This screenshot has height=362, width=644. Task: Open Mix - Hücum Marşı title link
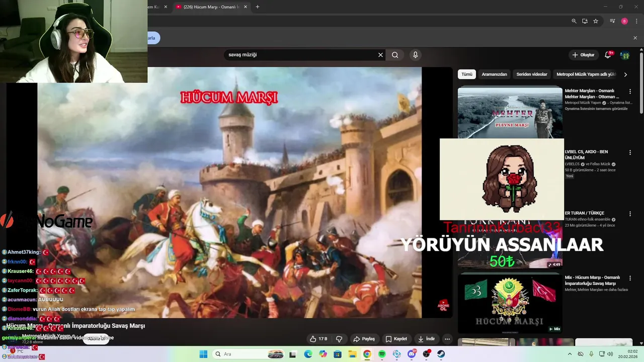[592, 280]
